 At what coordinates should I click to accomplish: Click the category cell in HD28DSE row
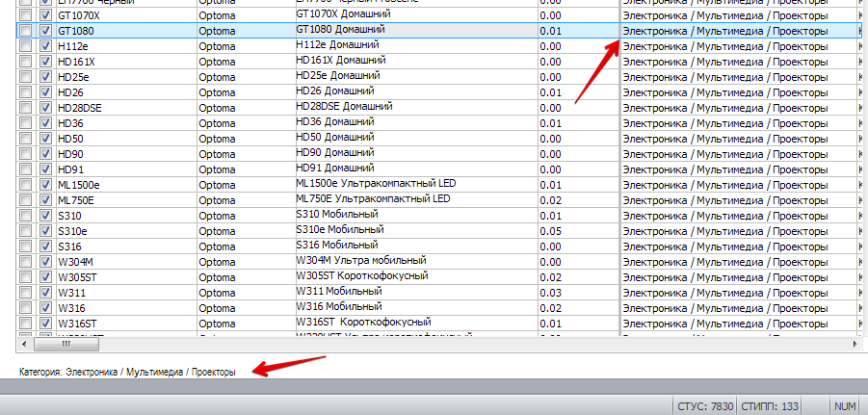[x=738, y=108]
